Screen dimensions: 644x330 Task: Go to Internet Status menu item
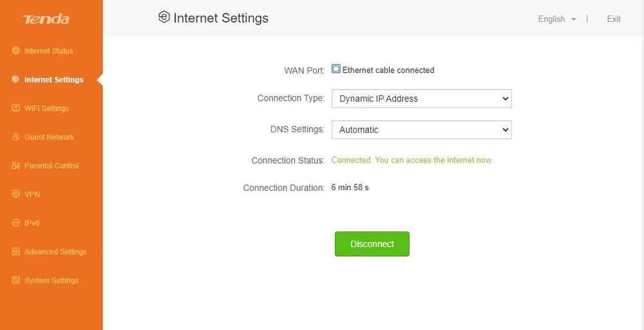[48, 51]
